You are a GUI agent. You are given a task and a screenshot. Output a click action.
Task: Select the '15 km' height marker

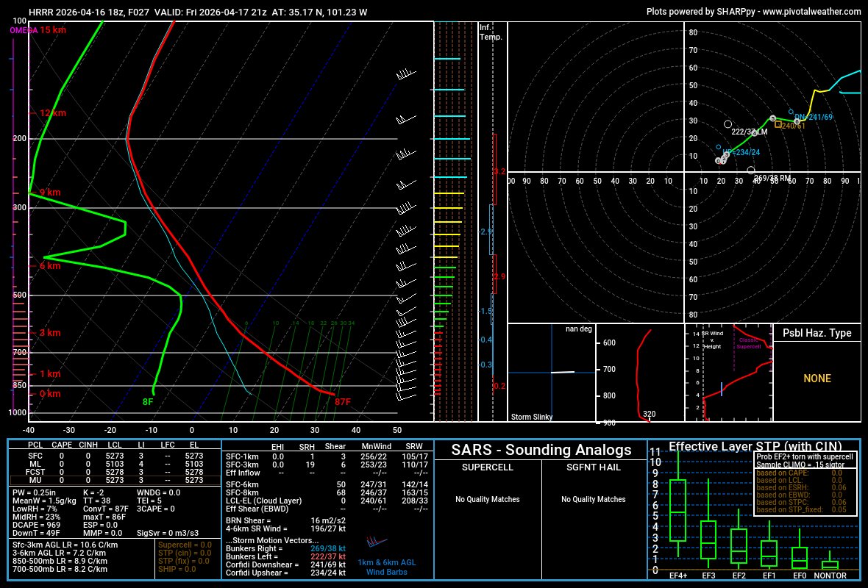[52, 30]
